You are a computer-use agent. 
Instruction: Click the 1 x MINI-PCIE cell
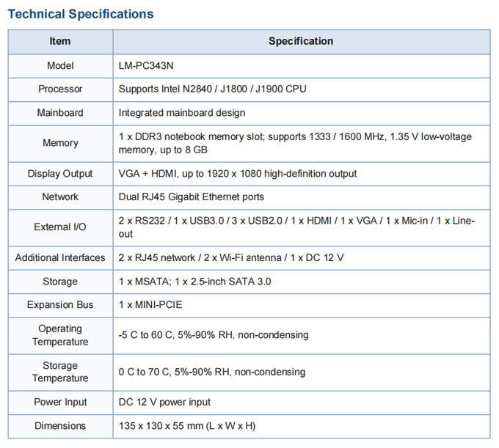point(151,305)
